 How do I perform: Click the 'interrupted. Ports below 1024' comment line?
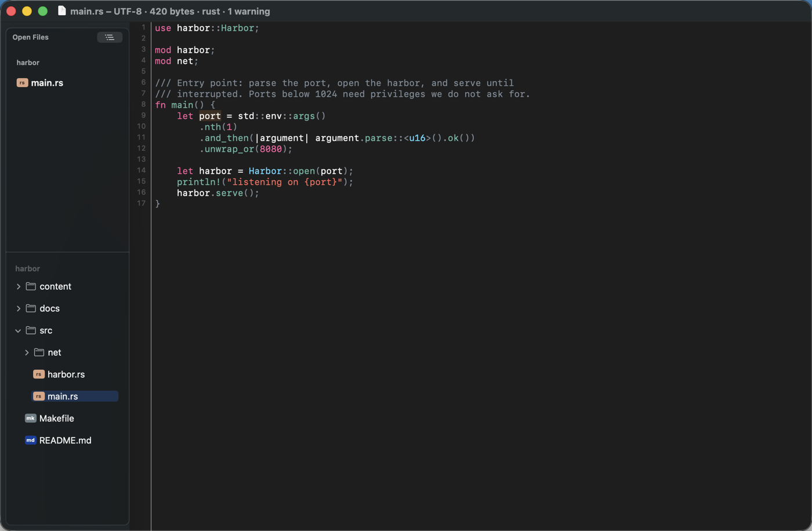[x=342, y=94]
